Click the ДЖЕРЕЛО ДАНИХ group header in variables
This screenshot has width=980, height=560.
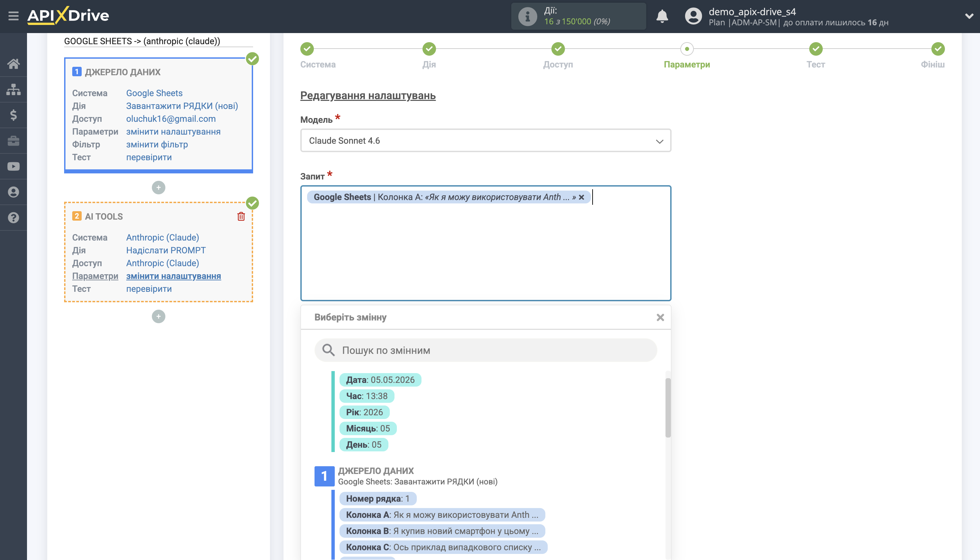376,471
